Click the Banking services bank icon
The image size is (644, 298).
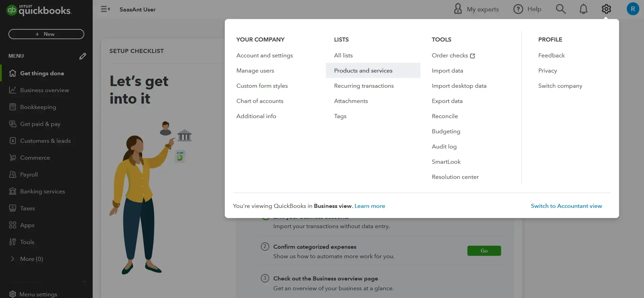coord(12,191)
